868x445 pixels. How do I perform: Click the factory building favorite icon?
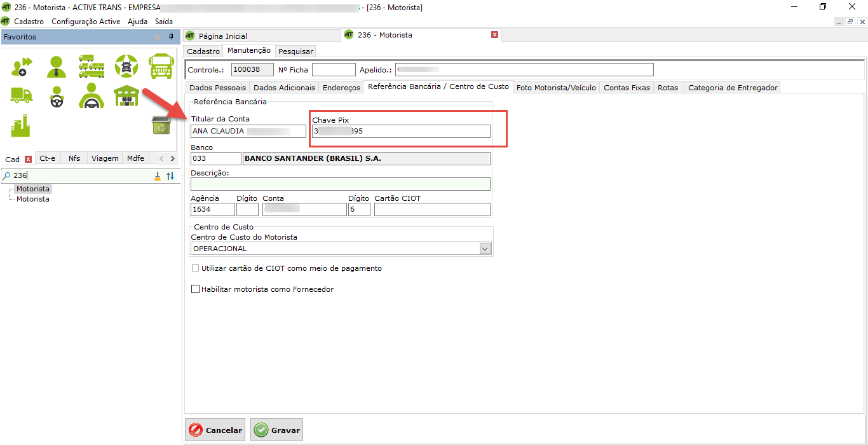21,126
